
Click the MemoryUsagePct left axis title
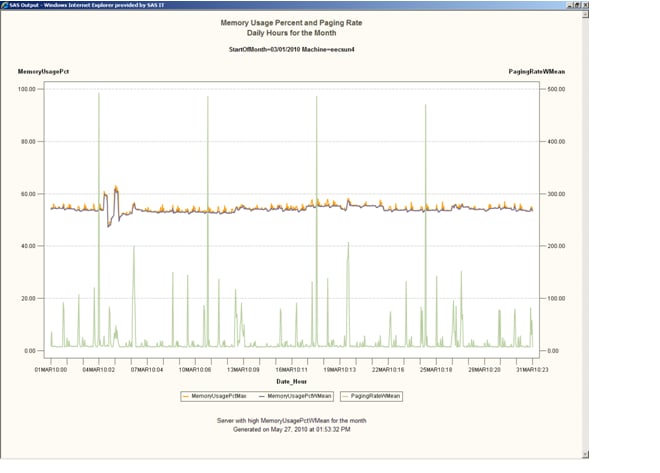(x=43, y=72)
